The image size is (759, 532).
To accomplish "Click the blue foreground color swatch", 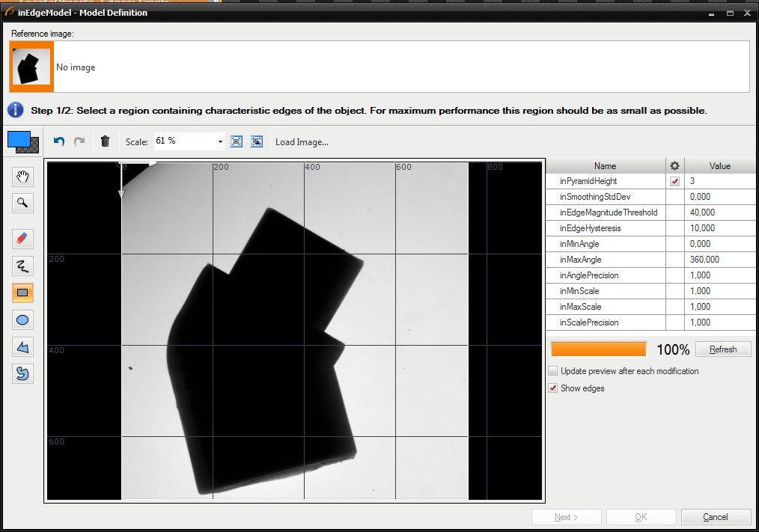I will coord(18,139).
